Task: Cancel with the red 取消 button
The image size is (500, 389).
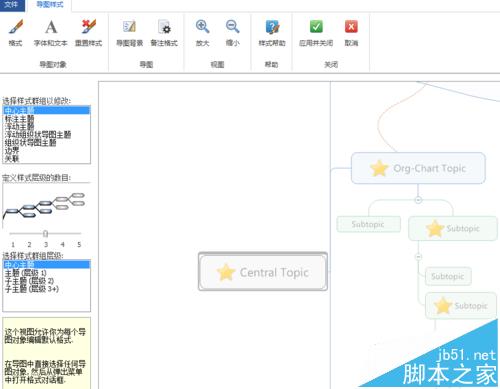Action: pyautogui.click(x=351, y=32)
